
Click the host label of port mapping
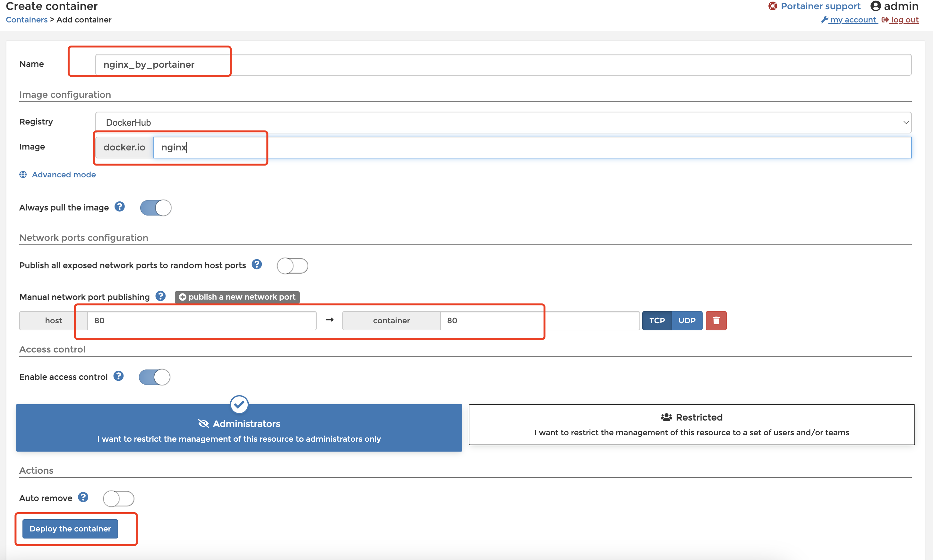(x=53, y=321)
